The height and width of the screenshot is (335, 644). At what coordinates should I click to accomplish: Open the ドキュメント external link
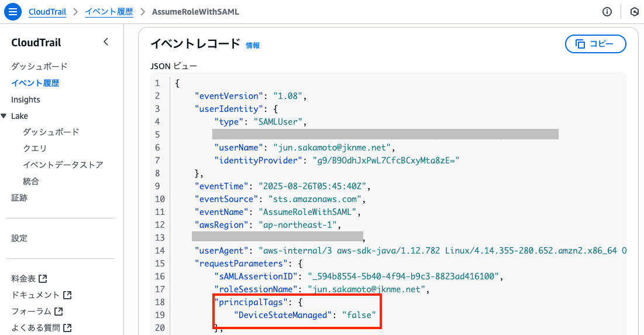[x=41, y=295]
